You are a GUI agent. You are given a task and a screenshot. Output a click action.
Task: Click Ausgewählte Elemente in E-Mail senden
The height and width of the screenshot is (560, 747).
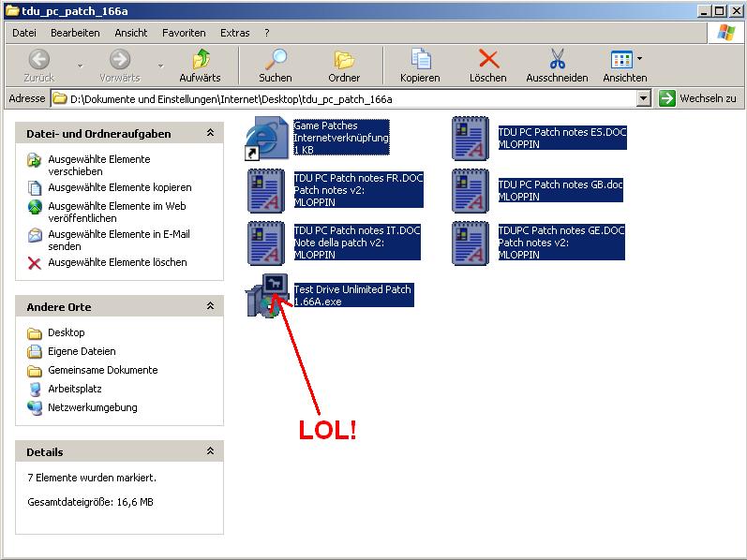point(119,240)
